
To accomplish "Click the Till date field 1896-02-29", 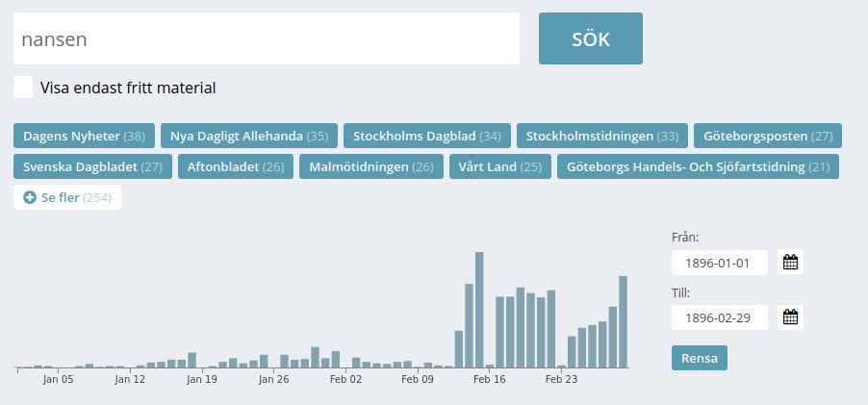I will [720, 317].
